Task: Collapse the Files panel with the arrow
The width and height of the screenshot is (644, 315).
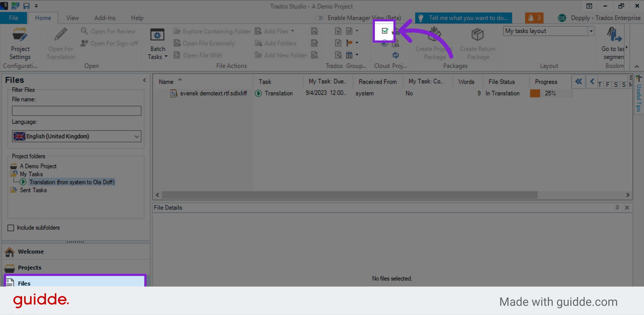Action: pyautogui.click(x=145, y=80)
